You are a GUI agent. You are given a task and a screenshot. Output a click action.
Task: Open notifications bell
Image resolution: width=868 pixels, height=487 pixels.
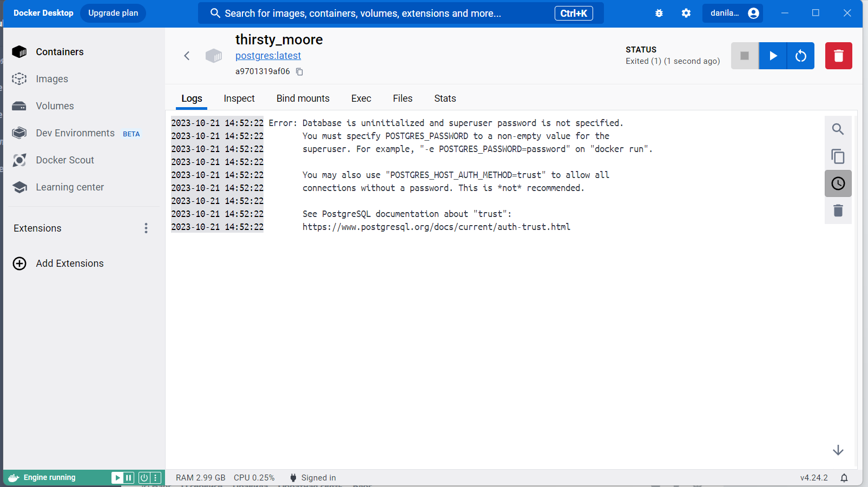(x=844, y=478)
